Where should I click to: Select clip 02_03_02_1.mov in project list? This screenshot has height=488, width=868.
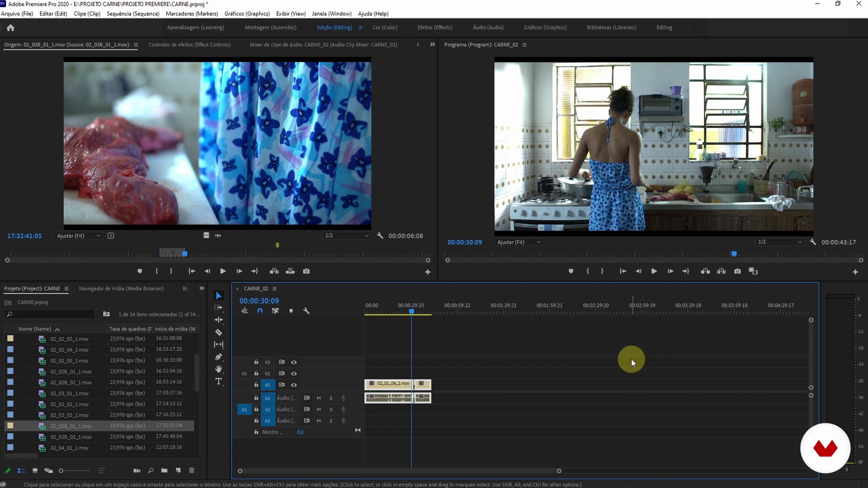pyautogui.click(x=69, y=404)
